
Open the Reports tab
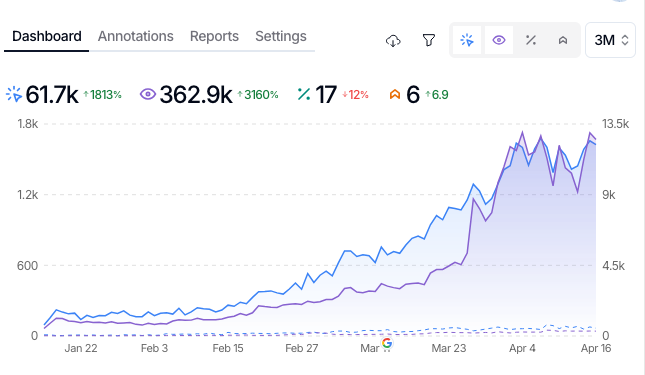click(214, 36)
